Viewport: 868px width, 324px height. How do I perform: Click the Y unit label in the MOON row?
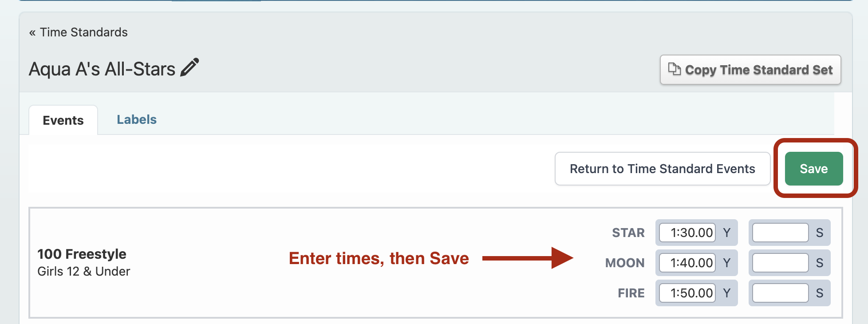[726, 263]
